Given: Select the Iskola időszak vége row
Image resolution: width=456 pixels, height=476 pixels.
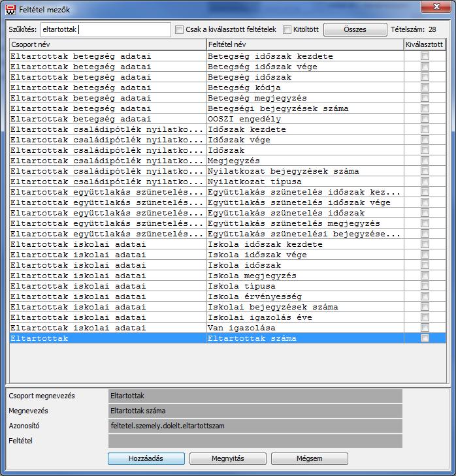Looking at the screenshot, I should tap(228, 255).
